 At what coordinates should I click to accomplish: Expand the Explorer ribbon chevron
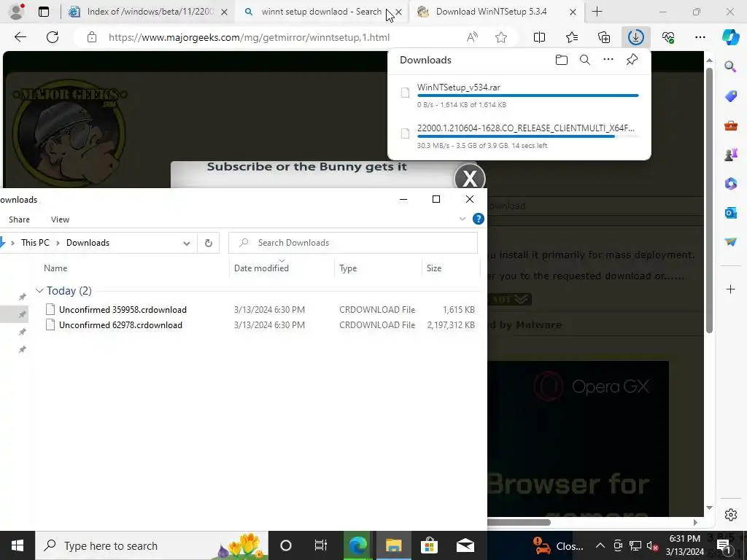[462, 219]
